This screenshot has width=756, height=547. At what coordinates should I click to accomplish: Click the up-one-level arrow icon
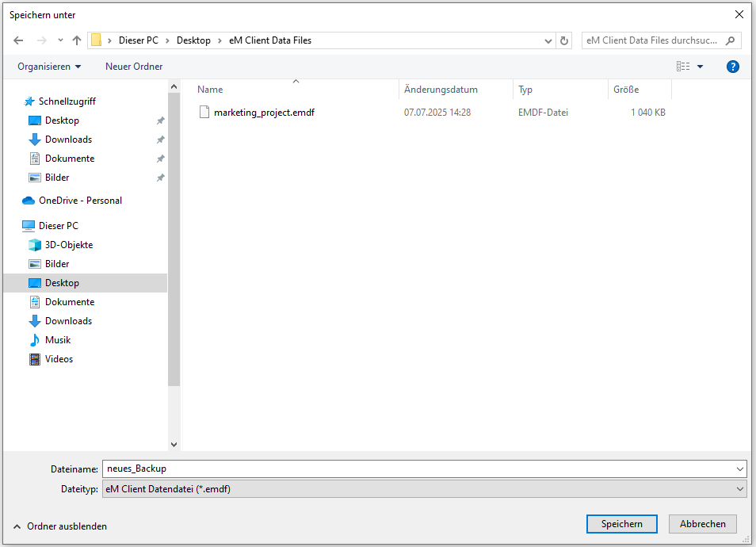(x=77, y=40)
